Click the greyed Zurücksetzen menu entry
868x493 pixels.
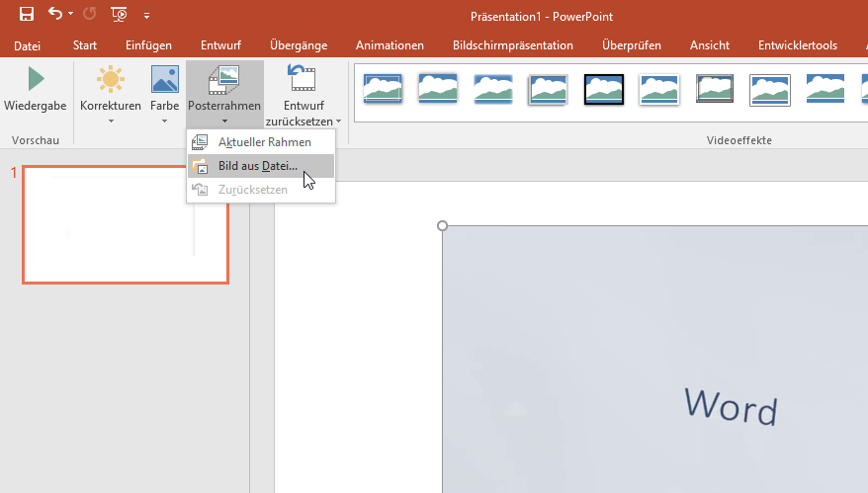(261, 190)
